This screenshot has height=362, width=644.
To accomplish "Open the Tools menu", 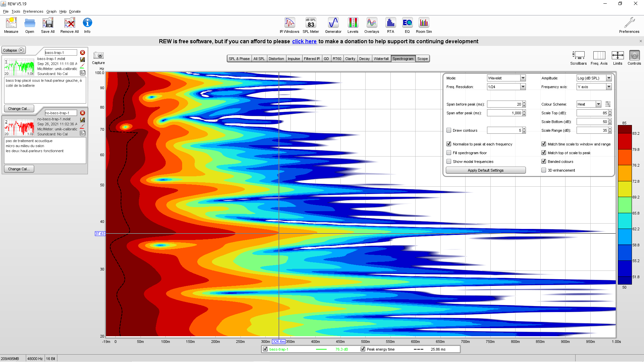I will point(16,11).
